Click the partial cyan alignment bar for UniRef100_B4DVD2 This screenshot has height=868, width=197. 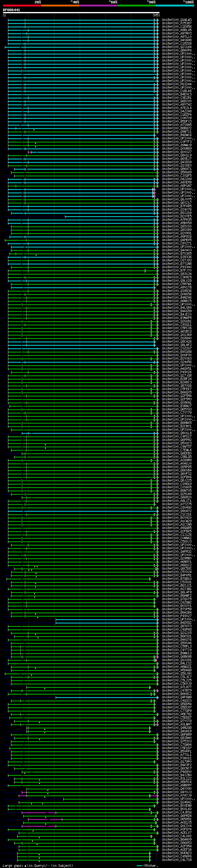pyautogui.click(x=107, y=623)
